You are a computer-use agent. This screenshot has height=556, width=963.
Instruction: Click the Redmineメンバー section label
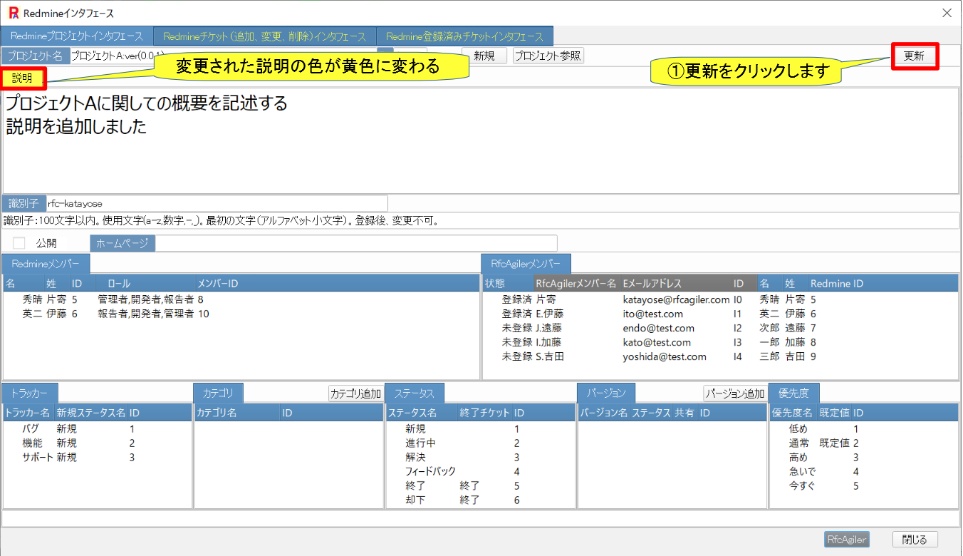(x=45, y=264)
